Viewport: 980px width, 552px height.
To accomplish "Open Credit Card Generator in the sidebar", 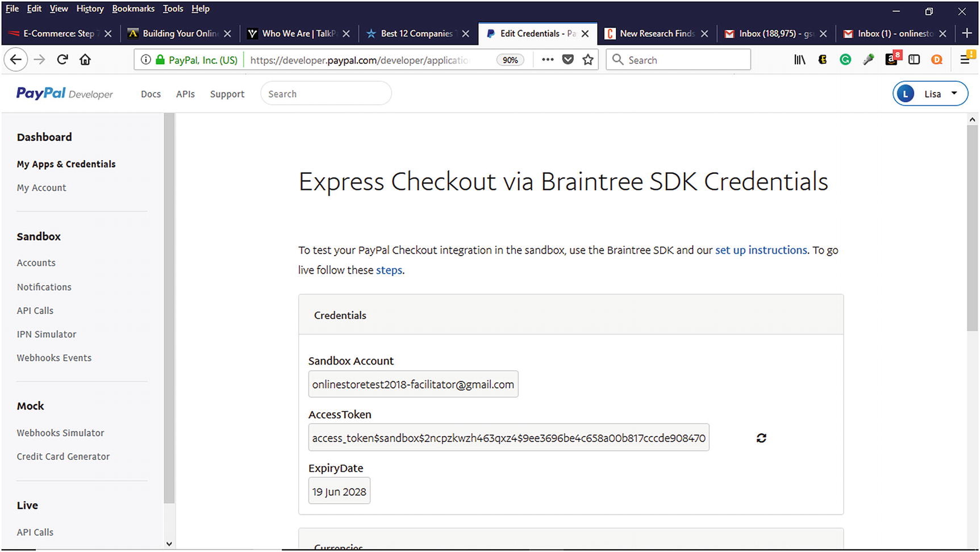I will click(x=63, y=457).
